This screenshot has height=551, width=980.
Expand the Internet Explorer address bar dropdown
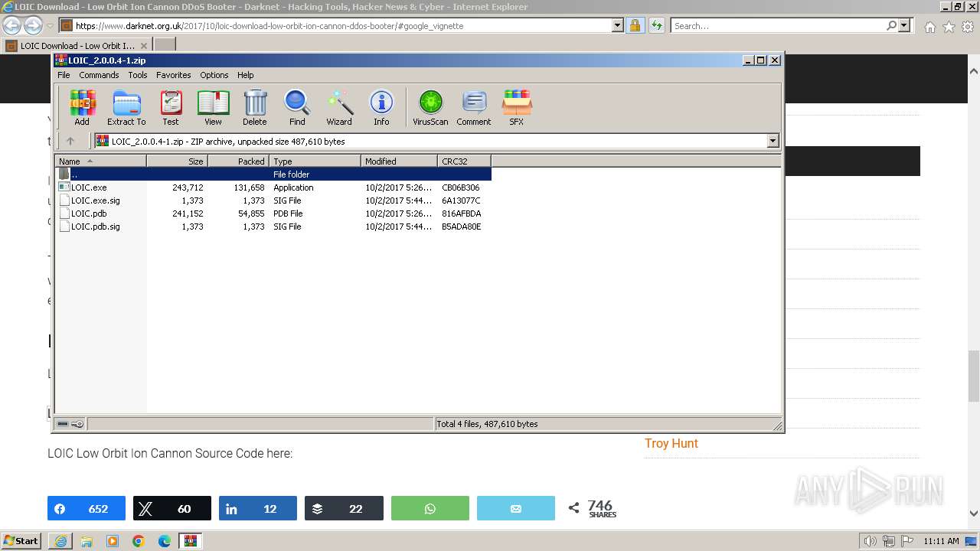(618, 25)
